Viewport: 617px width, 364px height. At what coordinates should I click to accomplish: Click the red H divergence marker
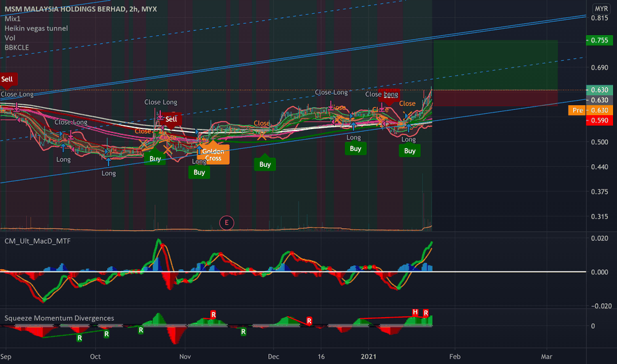click(x=414, y=312)
